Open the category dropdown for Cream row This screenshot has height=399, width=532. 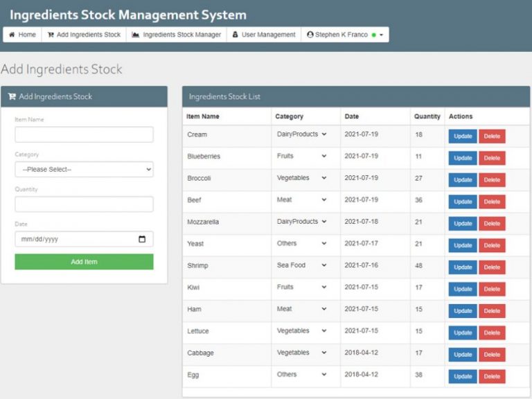click(301, 134)
